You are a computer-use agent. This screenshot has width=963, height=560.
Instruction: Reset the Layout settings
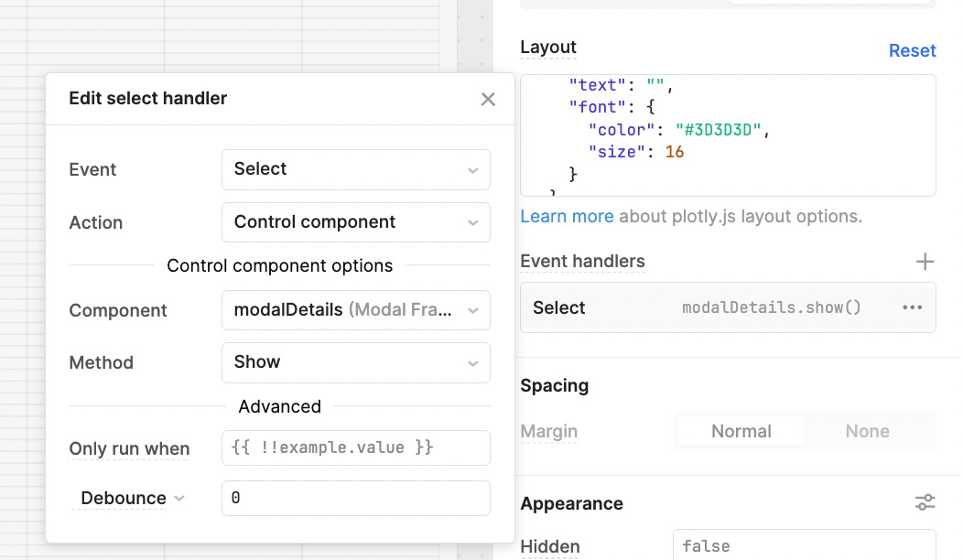coord(912,50)
